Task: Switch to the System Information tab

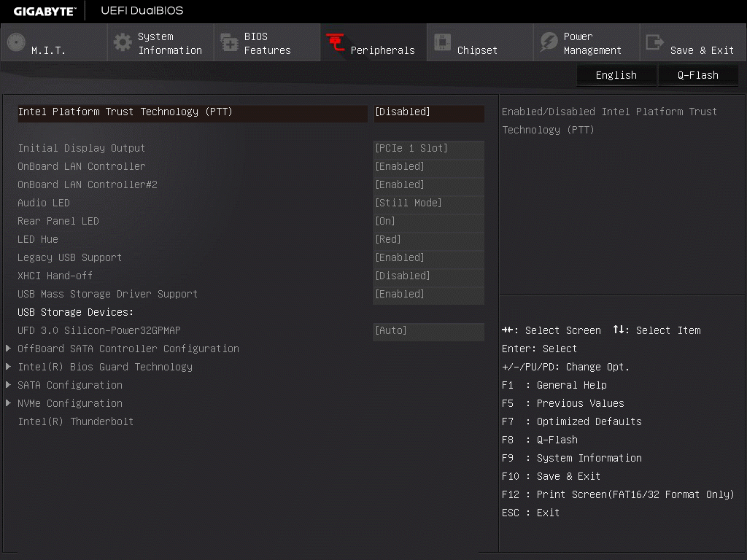Action: click(160, 43)
